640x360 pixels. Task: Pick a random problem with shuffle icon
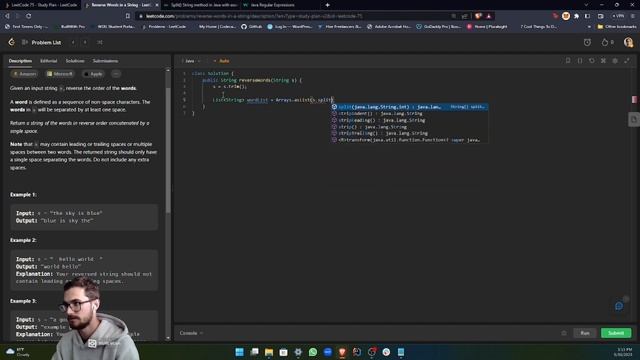pyautogui.click(x=100, y=42)
